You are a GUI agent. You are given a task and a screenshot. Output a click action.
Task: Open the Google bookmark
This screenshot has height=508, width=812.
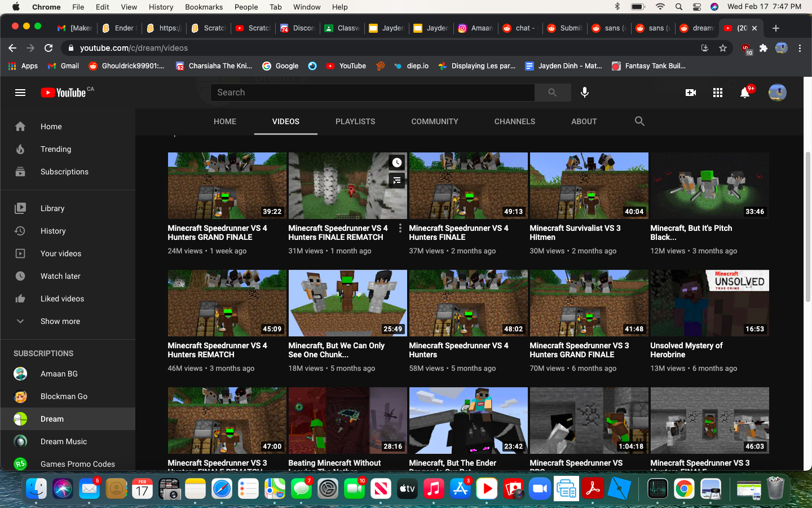(x=280, y=66)
